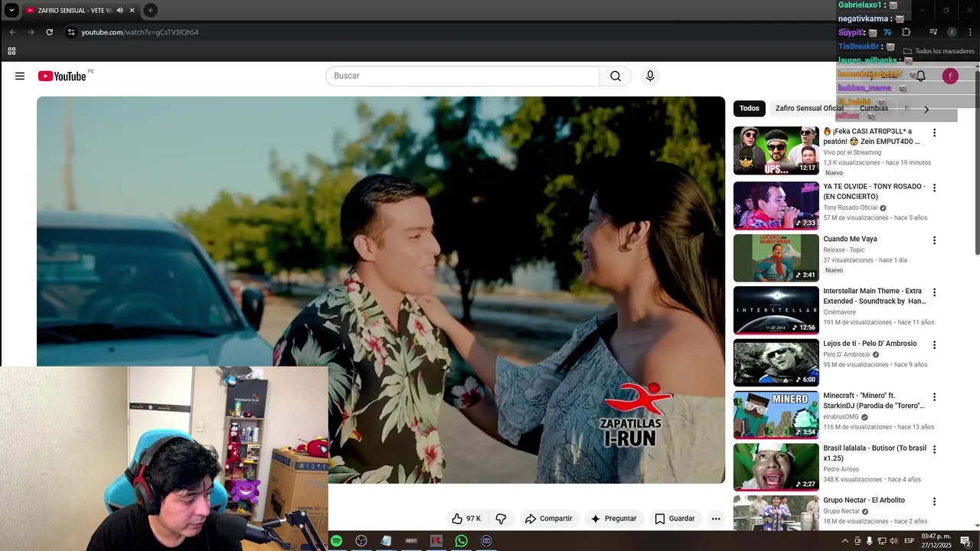
Task: Activate voice search microphone
Action: coord(650,76)
